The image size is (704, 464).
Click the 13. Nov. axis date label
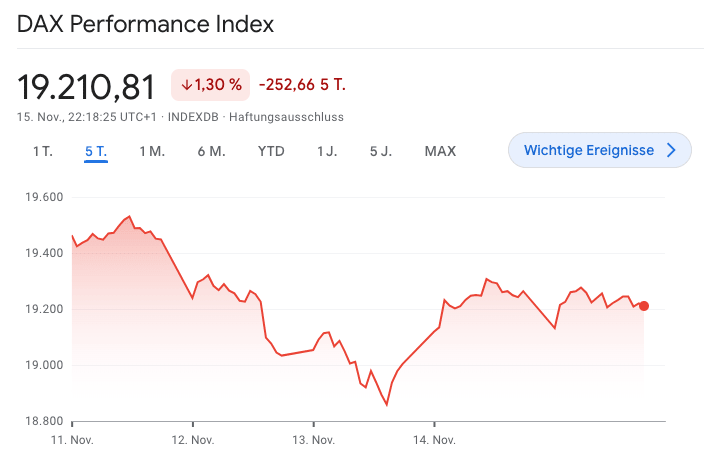pos(313,439)
